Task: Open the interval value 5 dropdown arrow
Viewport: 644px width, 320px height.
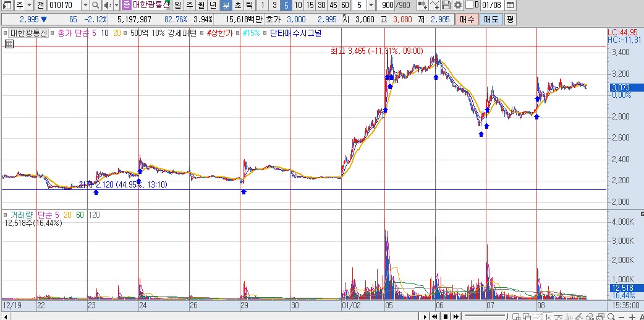Action: (371, 6)
